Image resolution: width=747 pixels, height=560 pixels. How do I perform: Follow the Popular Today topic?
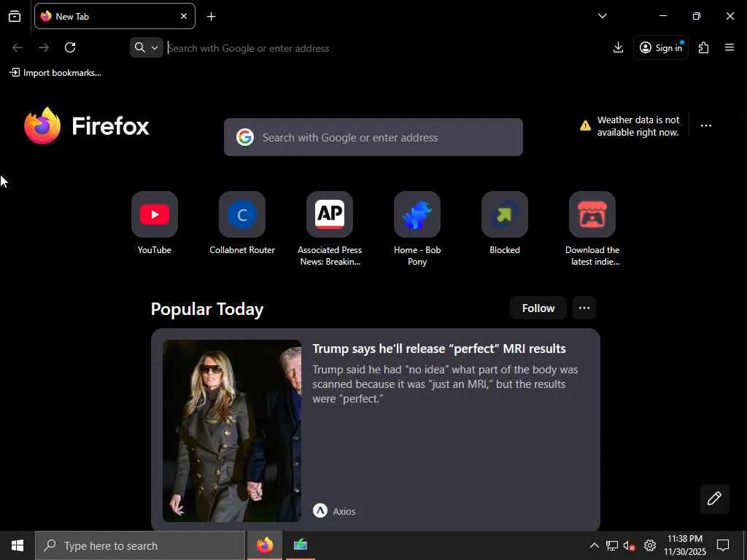538,308
